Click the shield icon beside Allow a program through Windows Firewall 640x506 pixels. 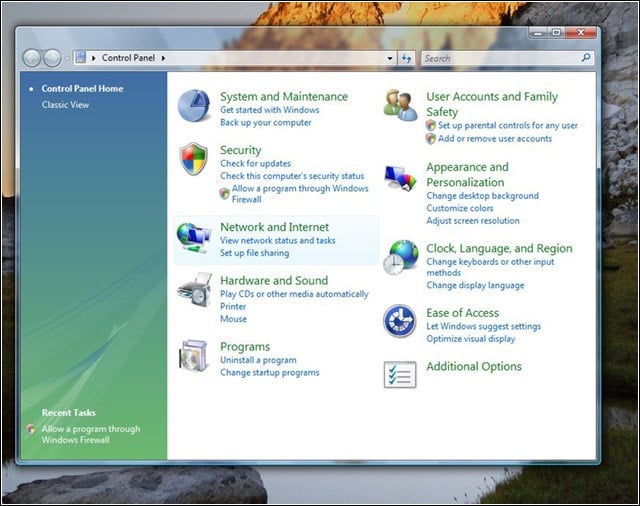(x=224, y=193)
